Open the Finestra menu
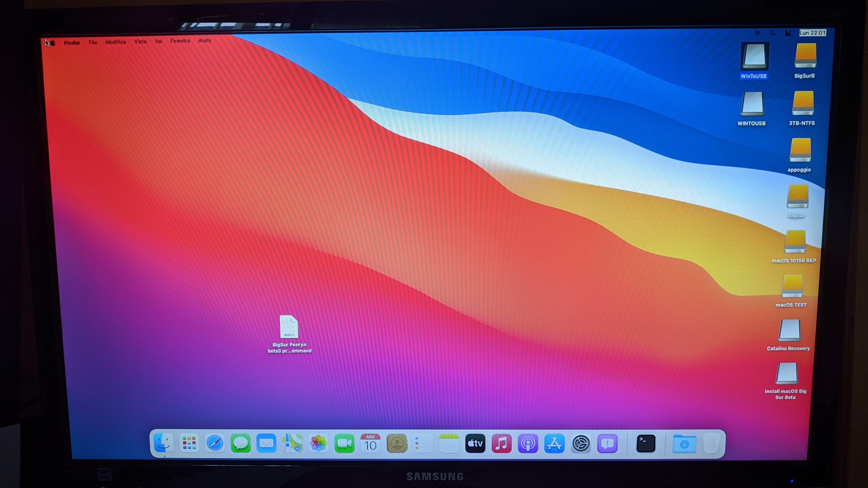 [x=180, y=41]
